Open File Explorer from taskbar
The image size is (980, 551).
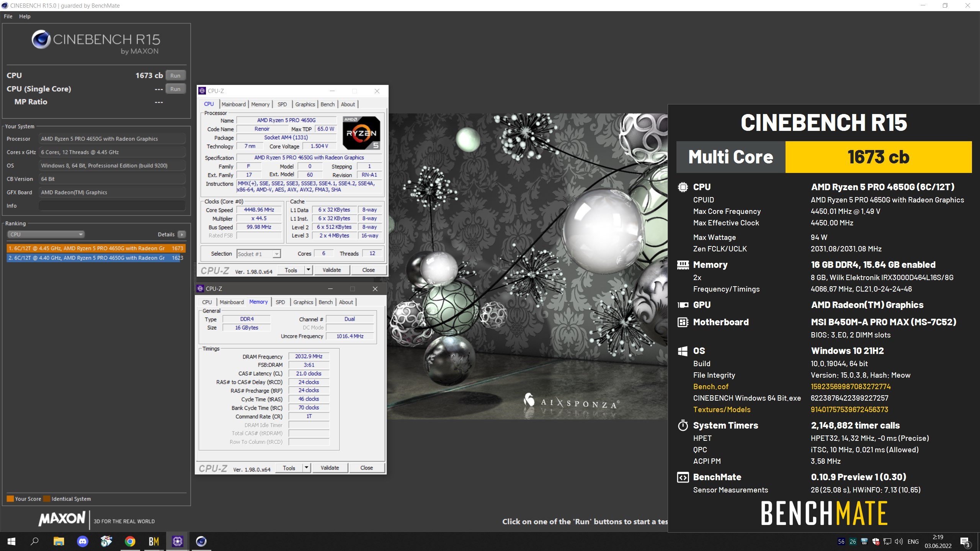(59, 541)
